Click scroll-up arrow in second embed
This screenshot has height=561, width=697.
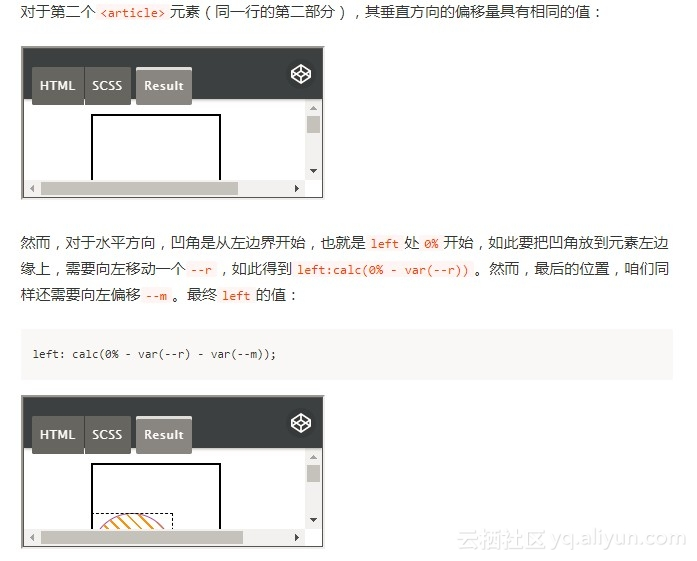click(313, 457)
